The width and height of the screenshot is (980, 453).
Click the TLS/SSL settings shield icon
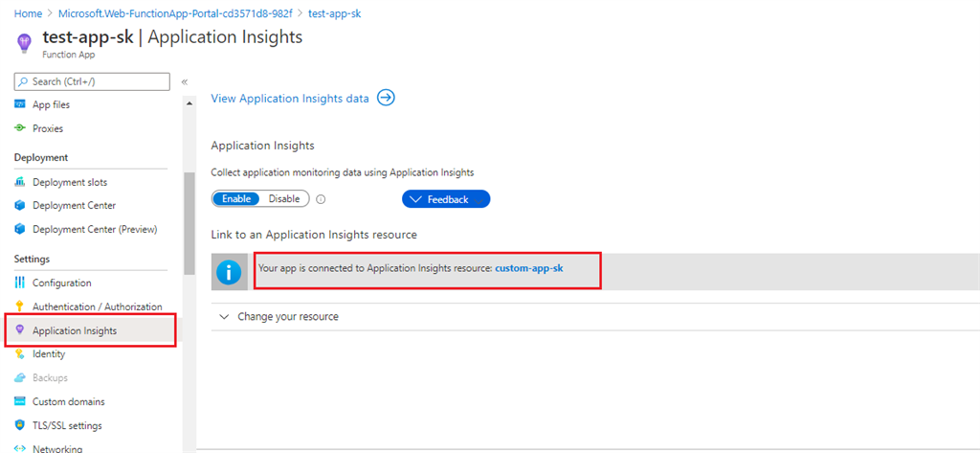click(x=19, y=425)
